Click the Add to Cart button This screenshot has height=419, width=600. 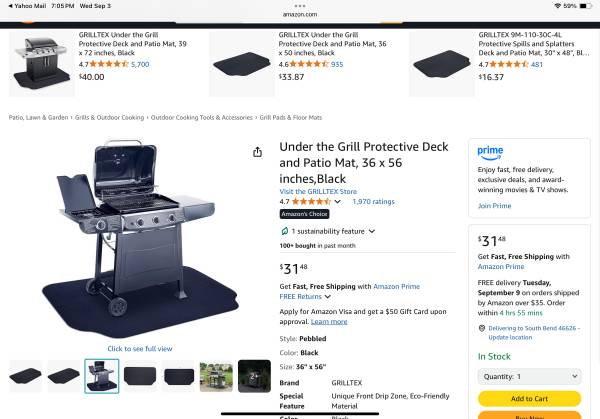point(530,398)
